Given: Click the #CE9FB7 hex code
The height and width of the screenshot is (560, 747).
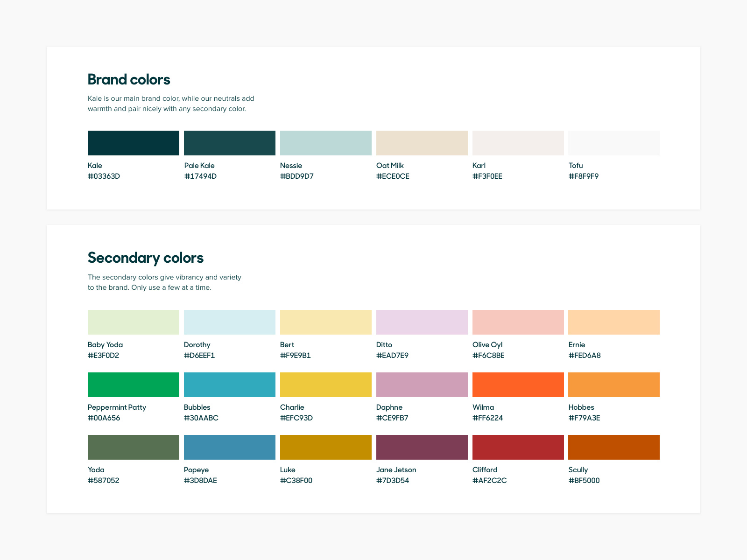Looking at the screenshot, I should pyautogui.click(x=392, y=418).
